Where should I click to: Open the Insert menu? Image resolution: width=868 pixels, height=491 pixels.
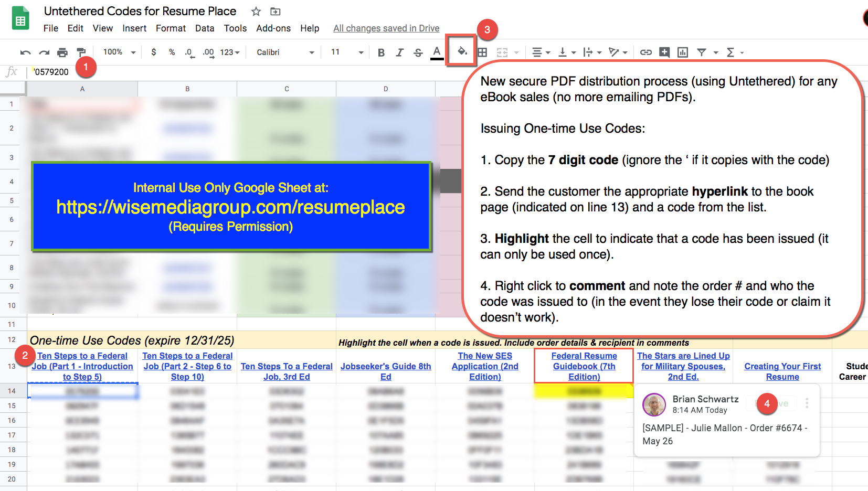click(x=134, y=28)
